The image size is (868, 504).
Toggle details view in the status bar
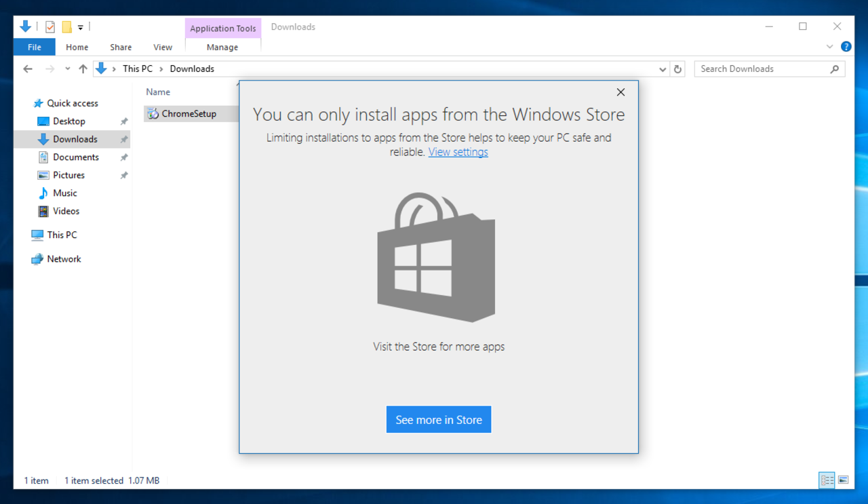[x=827, y=480]
